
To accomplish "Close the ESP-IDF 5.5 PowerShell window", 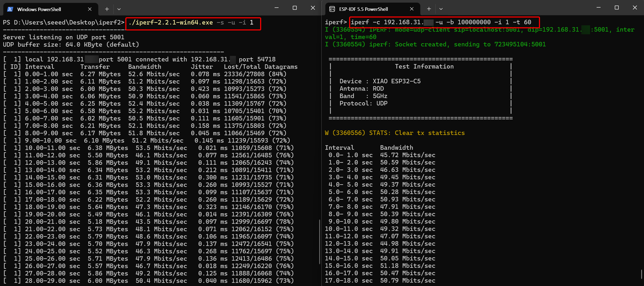I will pos(635,8).
